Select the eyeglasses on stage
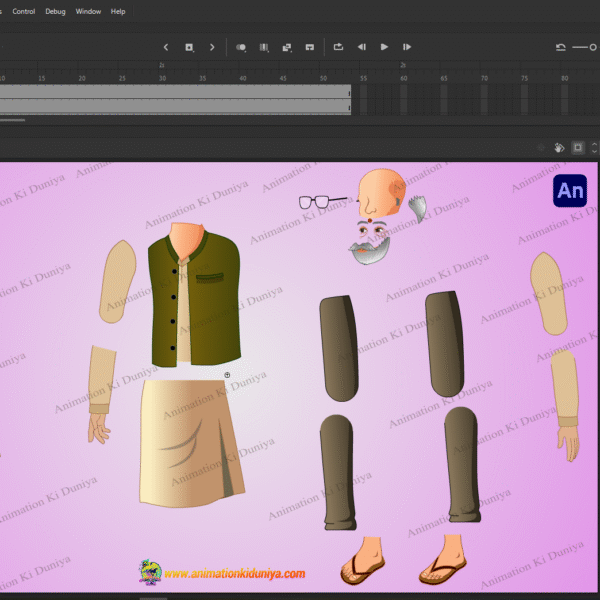Screen dimensions: 600x600 coord(321,202)
